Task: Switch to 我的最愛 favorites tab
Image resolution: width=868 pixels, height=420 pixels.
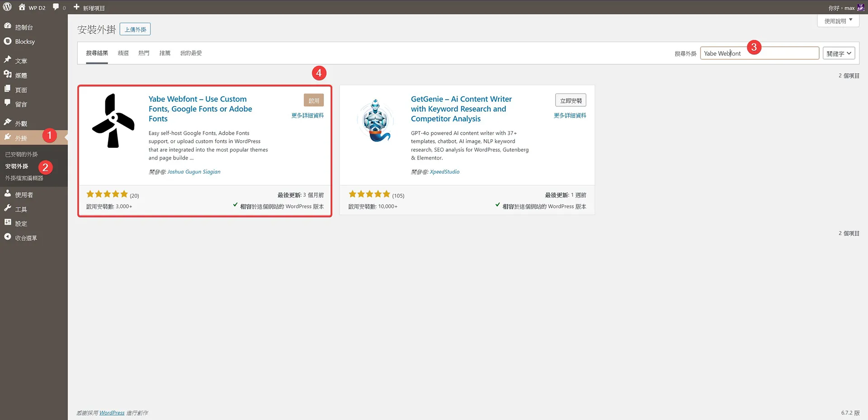Action: pyautogui.click(x=191, y=53)
